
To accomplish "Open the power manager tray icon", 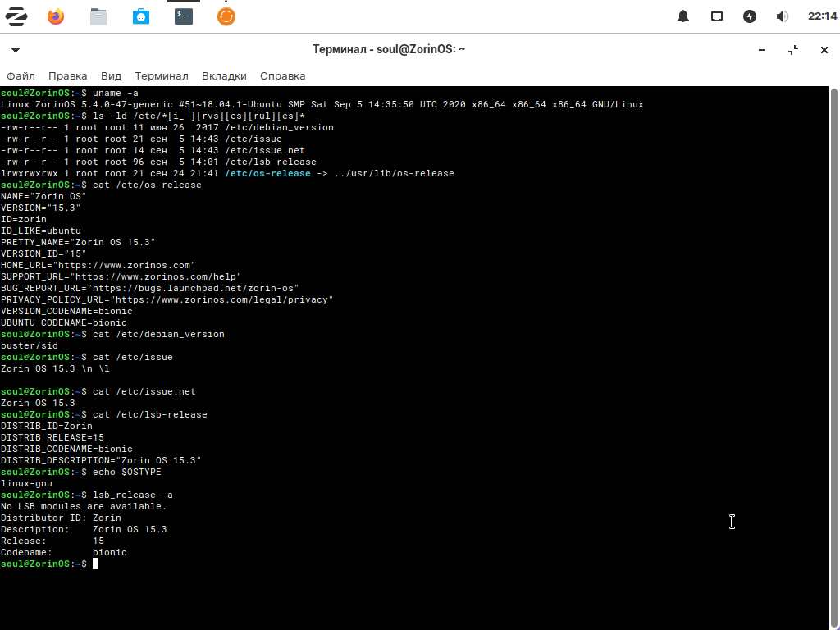I will (x=750, y=16).
